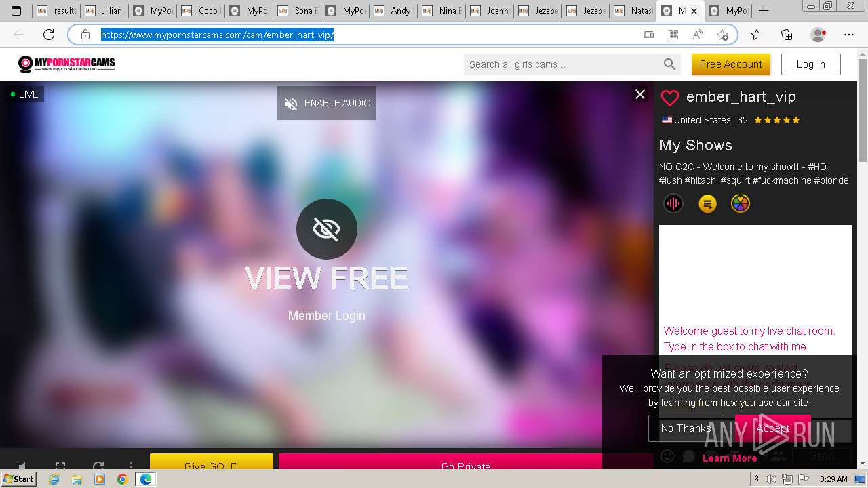The width and height of the screenshot is (868, 488).
Task: Click the taskbar clock showing 8:29 AM
Action: click(x=833, y=479)
